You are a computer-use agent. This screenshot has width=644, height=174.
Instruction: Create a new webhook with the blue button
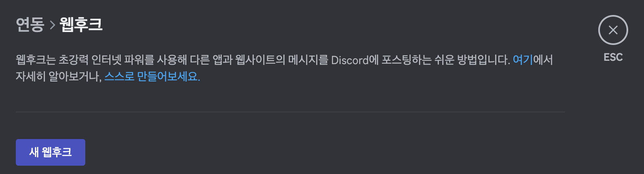[50, 152]
